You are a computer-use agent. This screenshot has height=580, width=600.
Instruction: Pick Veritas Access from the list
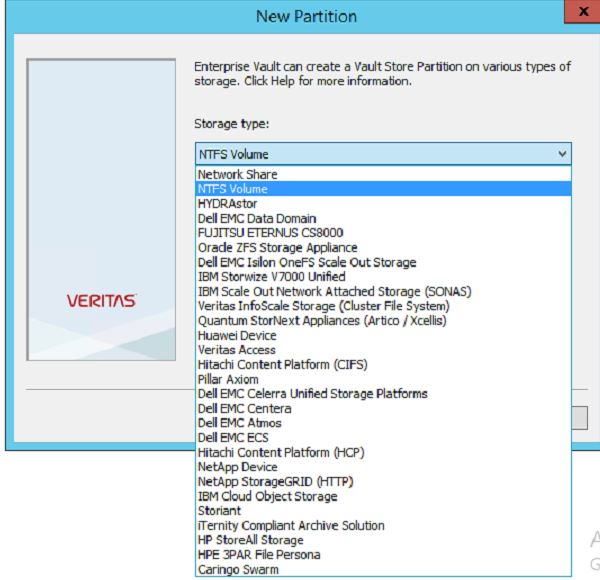pos(238,350)
